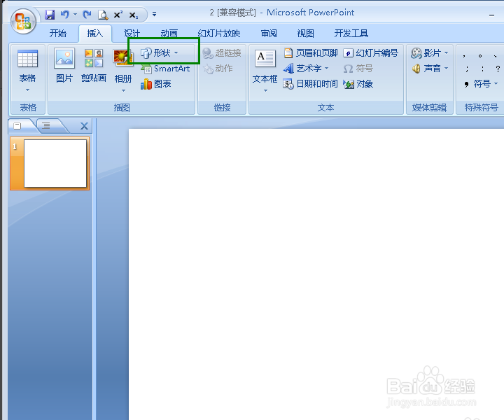The width and height of the screenshot is (504, 420).
Task: Open the 艺术字 WordArt gallery
Action: [306, 69]
